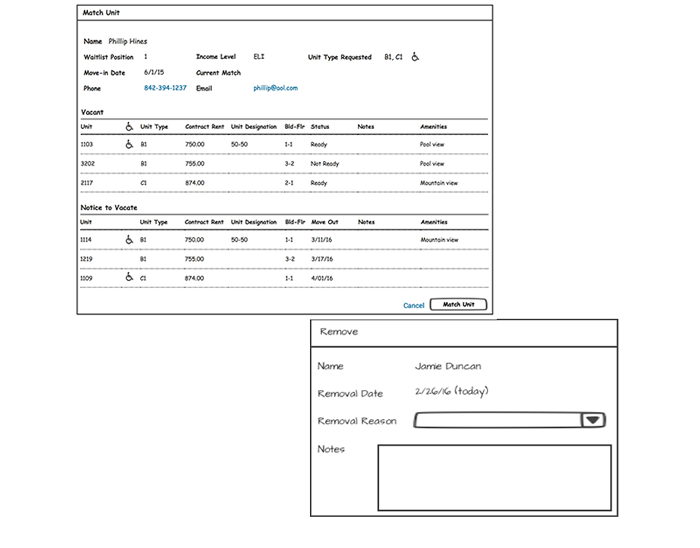Click wheelchair icon in Vacant table header
This screenshot has width=700, height=548.
point(129,127)
